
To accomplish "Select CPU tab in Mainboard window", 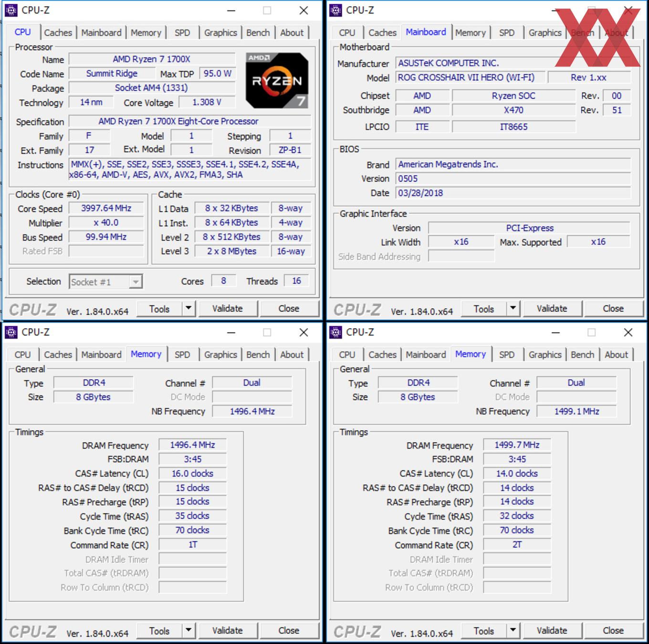I will pos(347,32).
